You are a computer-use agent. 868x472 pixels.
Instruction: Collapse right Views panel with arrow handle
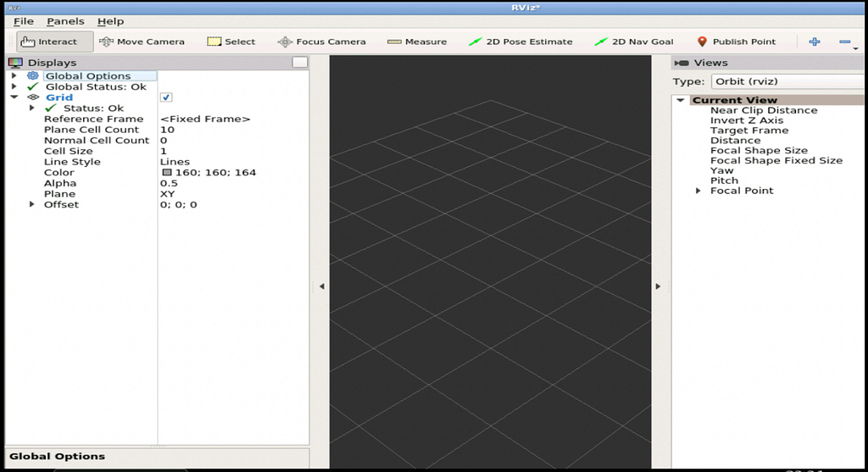pos(658,286)
